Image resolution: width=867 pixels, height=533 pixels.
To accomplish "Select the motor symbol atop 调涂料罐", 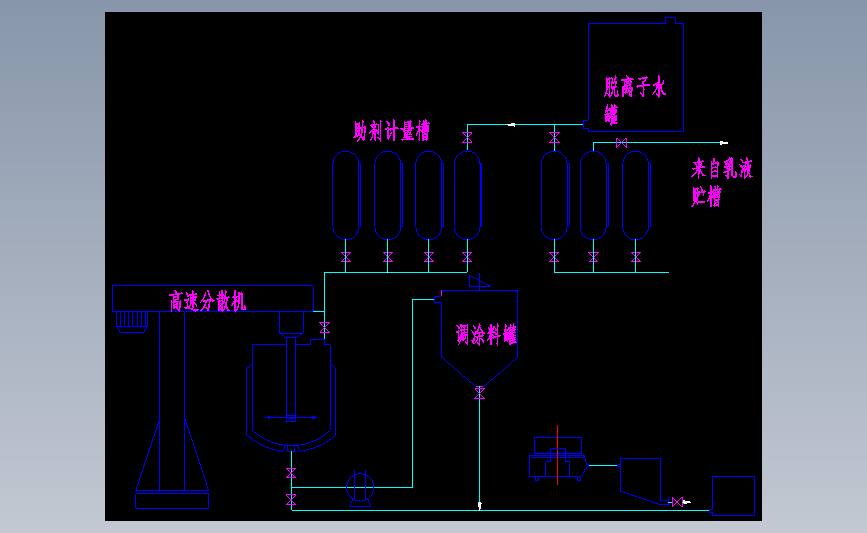I will tap(479, 281).
